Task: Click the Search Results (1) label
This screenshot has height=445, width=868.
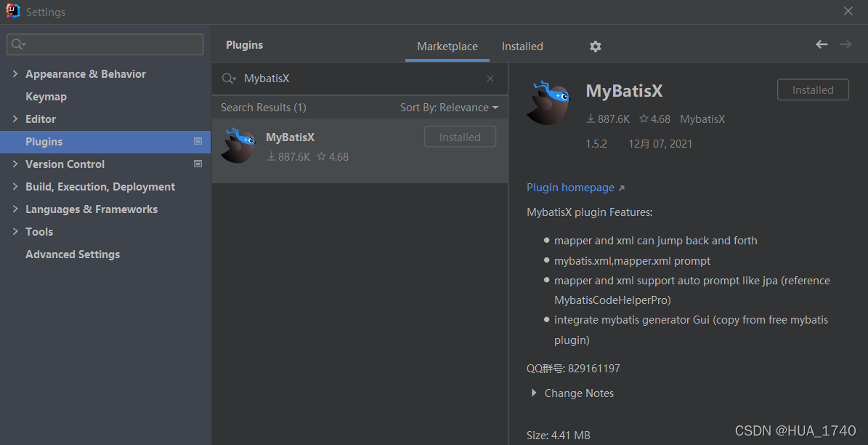Action: tap(264, 108)
